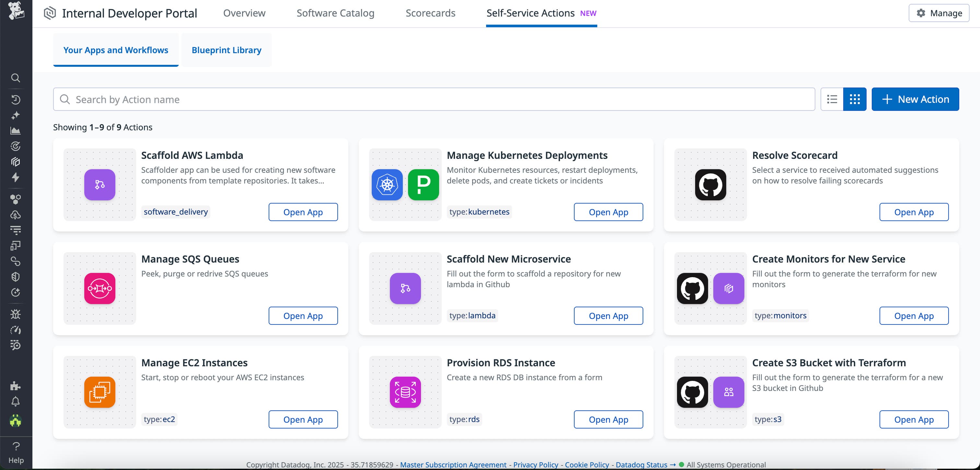This screenshot has width=980, height=470.
Task: Select the grid view layout toggle
Action: (x=855, y=99)
